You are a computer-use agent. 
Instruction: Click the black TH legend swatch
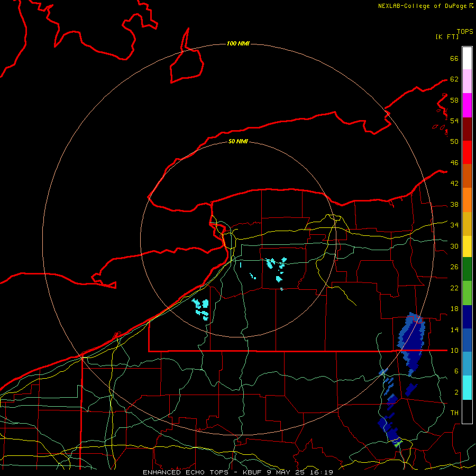click(467, 411)
